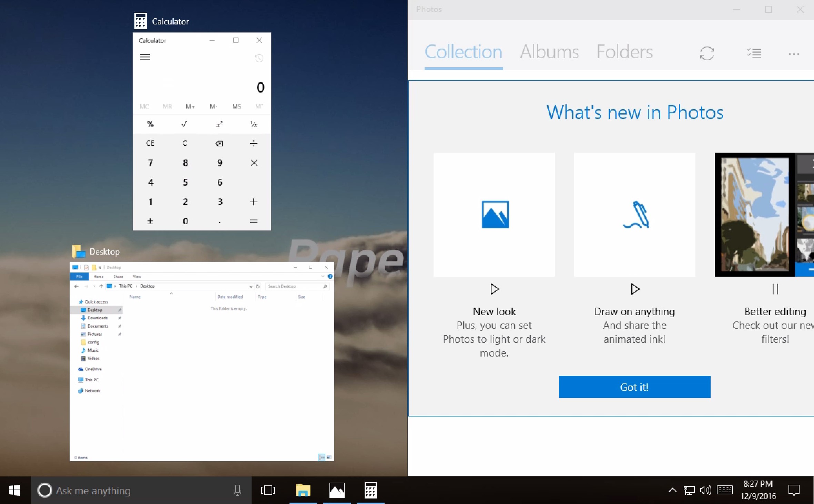Expand the File Explorer ribbon chevron
The width and height of the screenshot is (814, 504).
(323, 276)
